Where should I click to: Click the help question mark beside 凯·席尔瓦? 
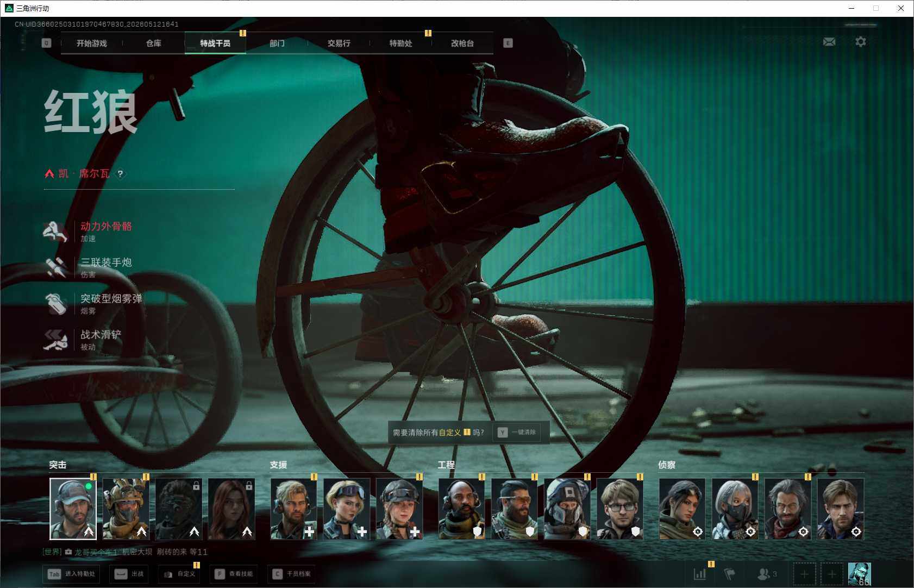click(x=120, y=174)
